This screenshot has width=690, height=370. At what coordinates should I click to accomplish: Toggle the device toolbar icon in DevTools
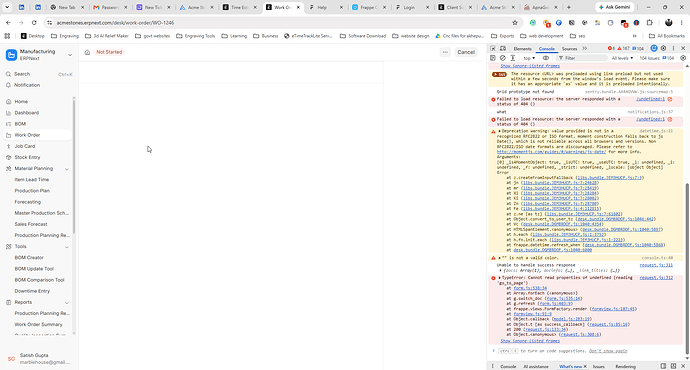coord(503,48)
